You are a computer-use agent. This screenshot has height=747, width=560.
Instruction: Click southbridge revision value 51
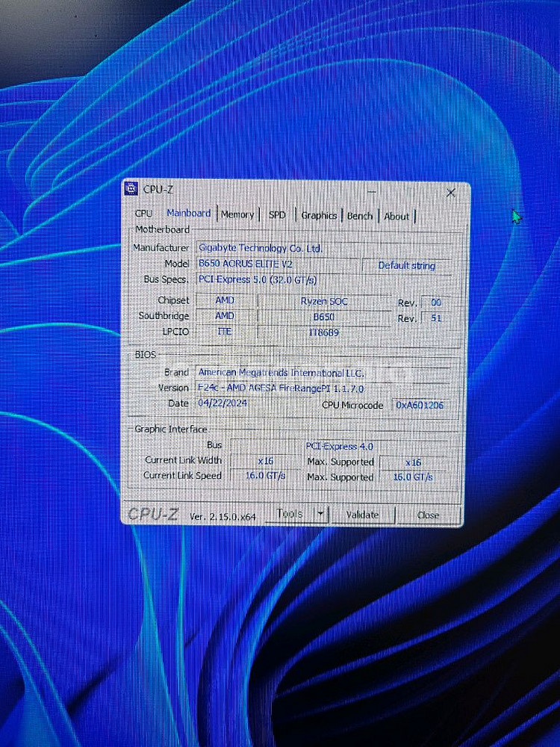click(x=436, y=317)
